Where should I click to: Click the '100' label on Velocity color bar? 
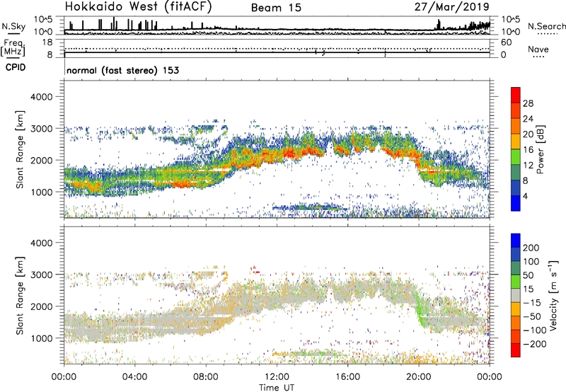click(x=531, y=262)
